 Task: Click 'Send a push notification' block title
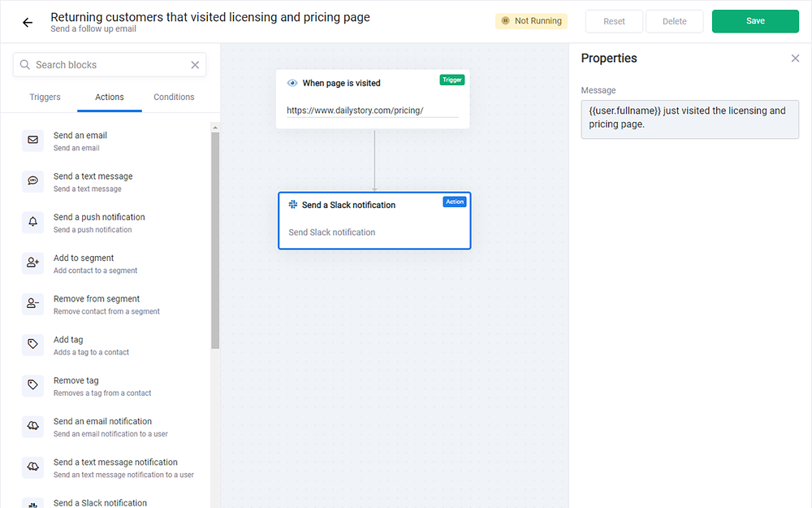99,217
